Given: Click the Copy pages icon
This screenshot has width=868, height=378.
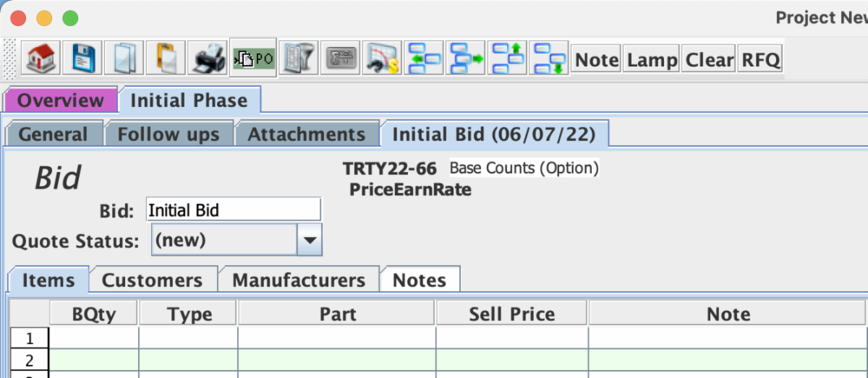Looking at the screenshot, I should [x=124, y=59].
